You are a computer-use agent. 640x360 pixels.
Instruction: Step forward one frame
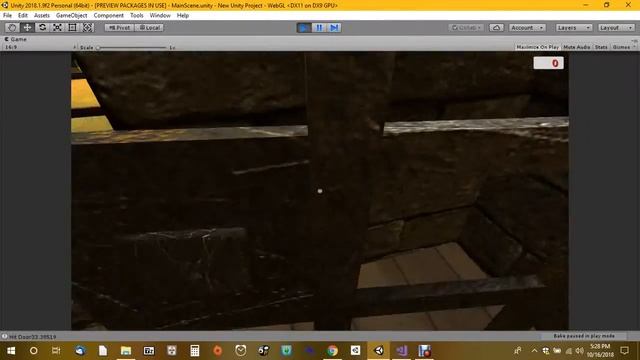click(334, 28)
